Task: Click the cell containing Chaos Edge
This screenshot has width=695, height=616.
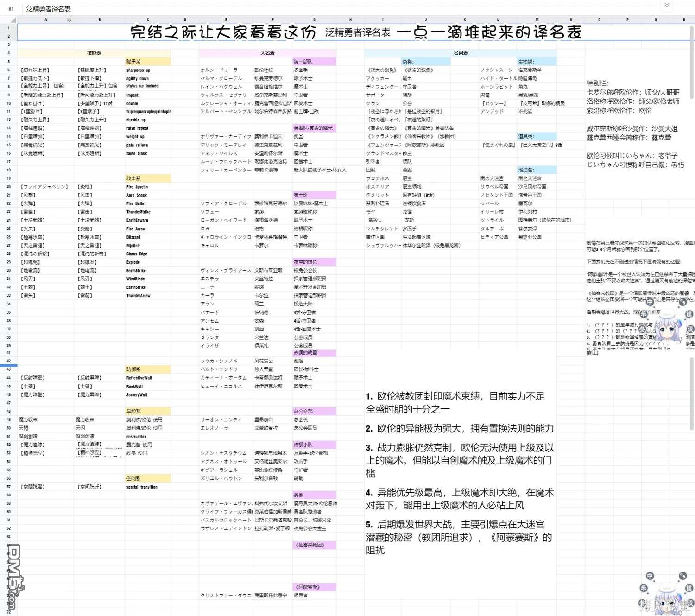Action: [148, 254]
